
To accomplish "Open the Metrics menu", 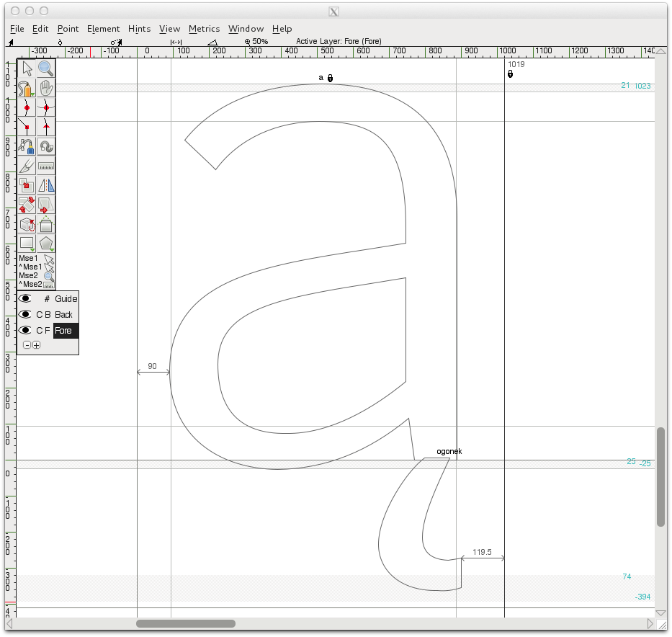I will 204,29.
